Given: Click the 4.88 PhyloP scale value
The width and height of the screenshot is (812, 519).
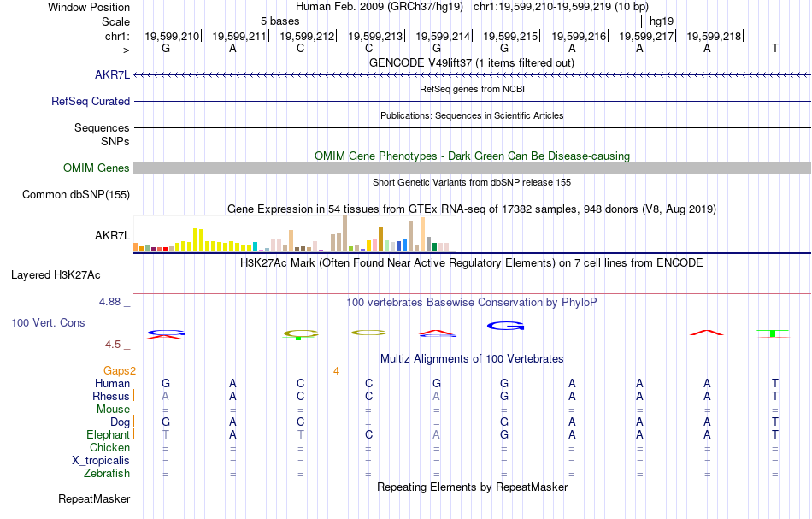Looking at the screenshot, I should pyautogui.click(x=109, y=302).
